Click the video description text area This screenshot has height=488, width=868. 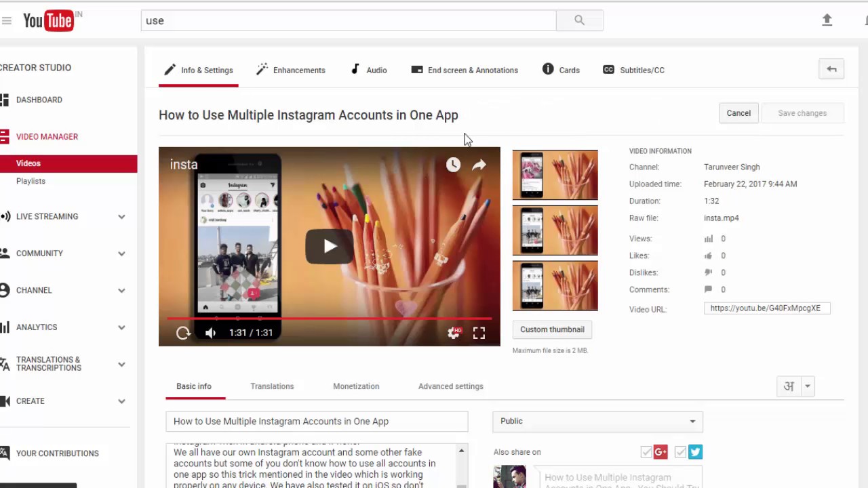coord(311,466)
